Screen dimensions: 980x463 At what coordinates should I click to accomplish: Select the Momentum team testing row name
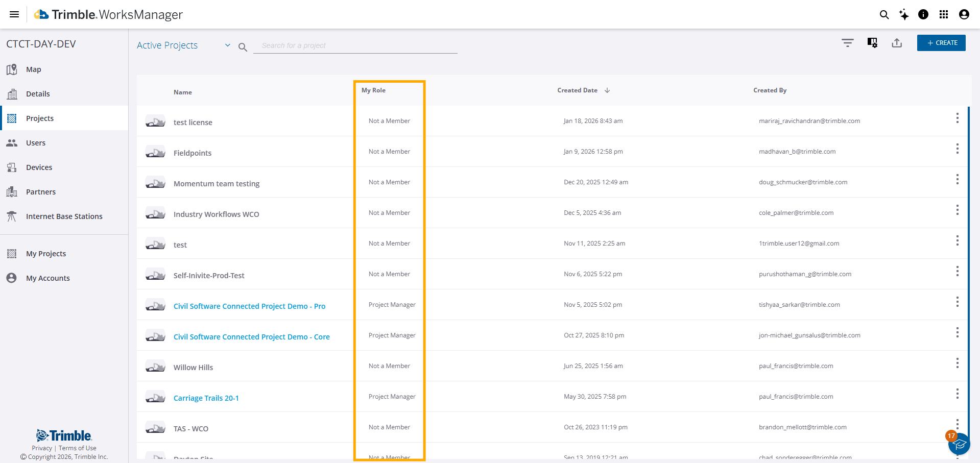tap(217, 184)
